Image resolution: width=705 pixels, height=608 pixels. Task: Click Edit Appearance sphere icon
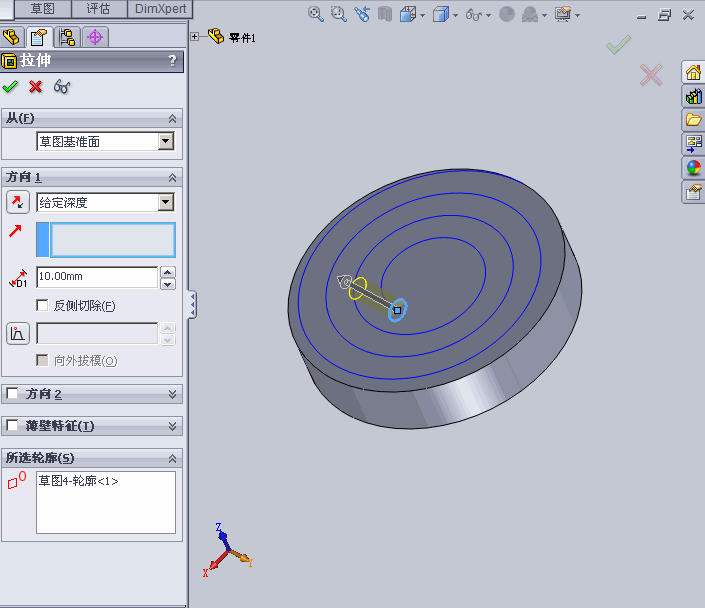click(x=507, y=14)
